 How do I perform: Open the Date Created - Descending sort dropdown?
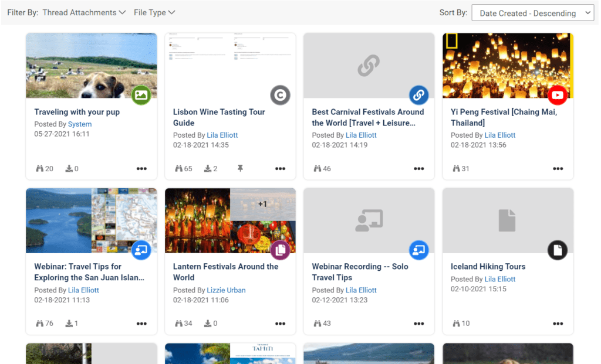click(532, 13)
